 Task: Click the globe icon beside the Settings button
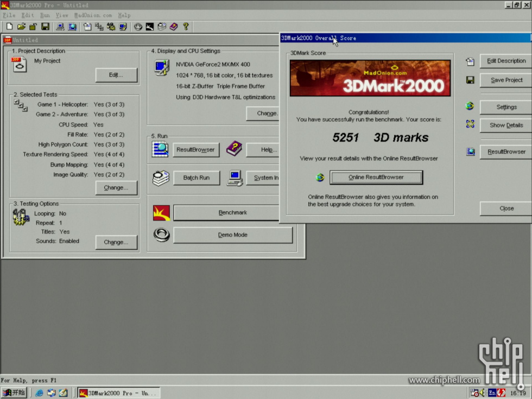[x=470, y=106]
